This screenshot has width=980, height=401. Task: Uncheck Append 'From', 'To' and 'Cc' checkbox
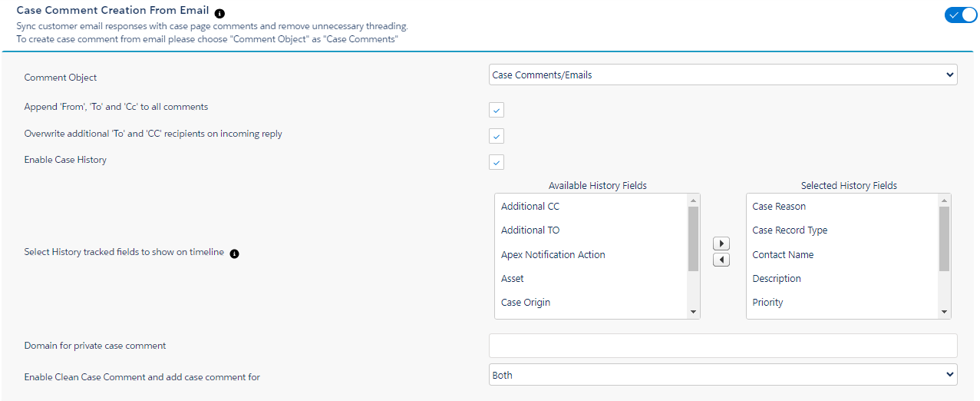[x=497, y=110]
